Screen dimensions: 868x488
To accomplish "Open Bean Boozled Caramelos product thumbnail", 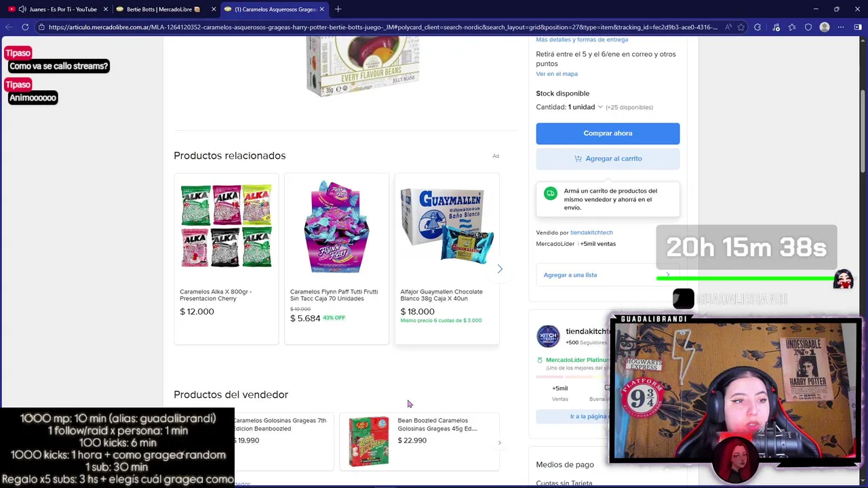I will pos(368,441).
